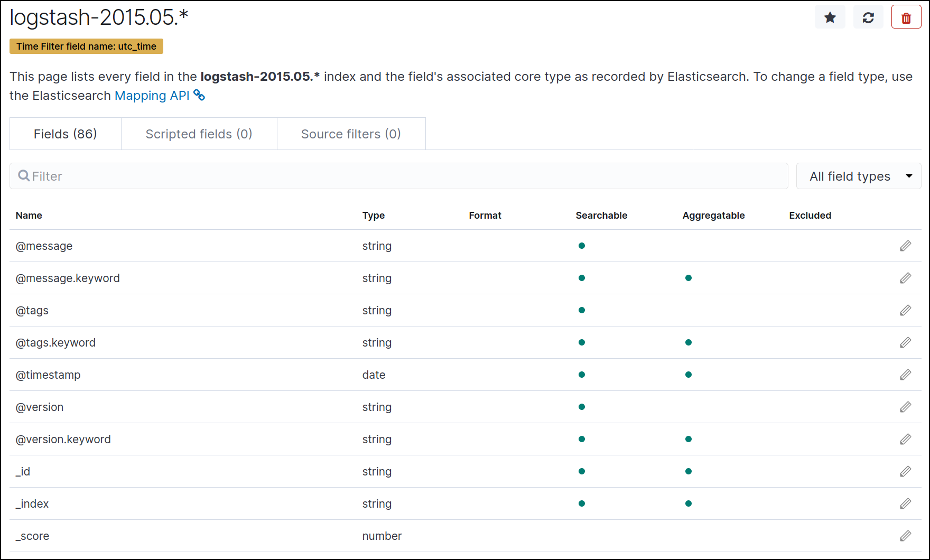Edit the _score field pencil icon
The image size is (930, 560).
point(906,536)
